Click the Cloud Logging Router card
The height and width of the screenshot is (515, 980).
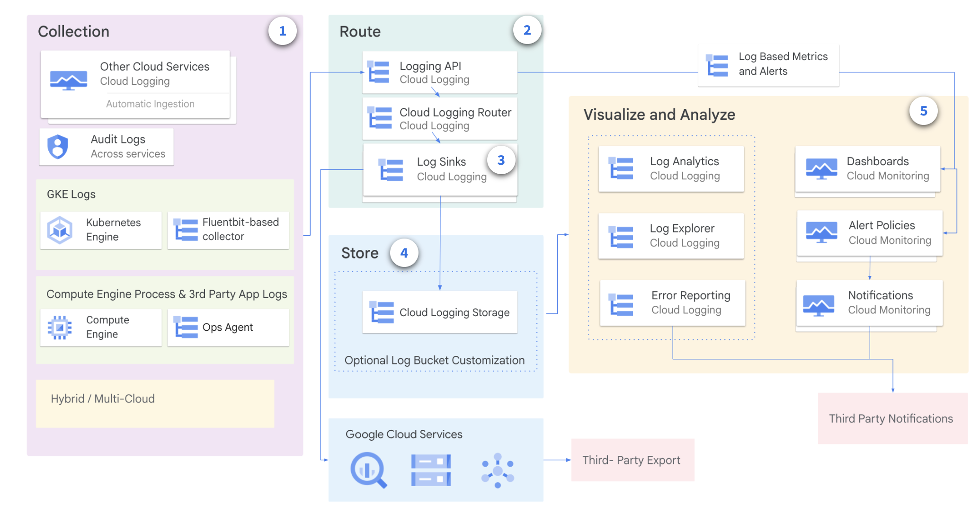tap(440, 119)
